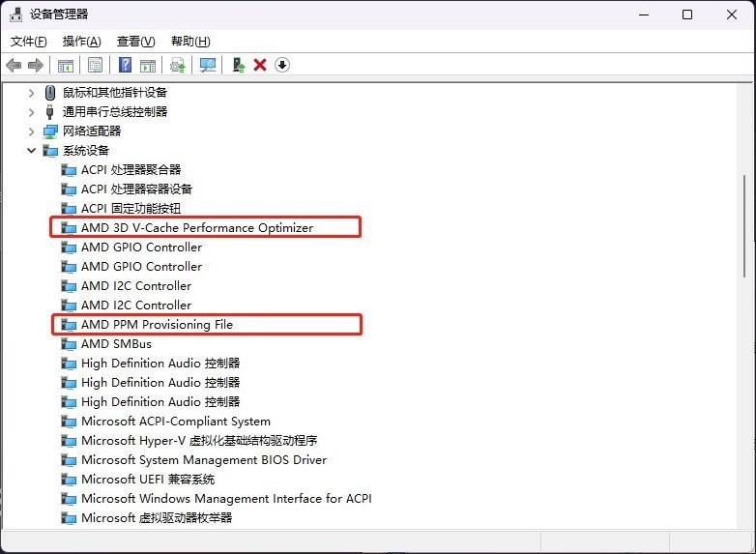
Task: Open the 查看(V) menu
Action: coord(136,42)
